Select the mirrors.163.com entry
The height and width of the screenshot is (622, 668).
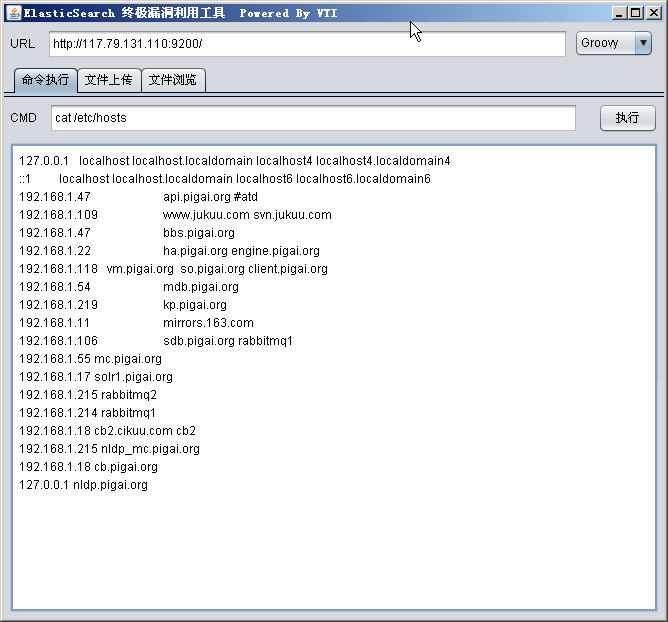pos(208,323)
